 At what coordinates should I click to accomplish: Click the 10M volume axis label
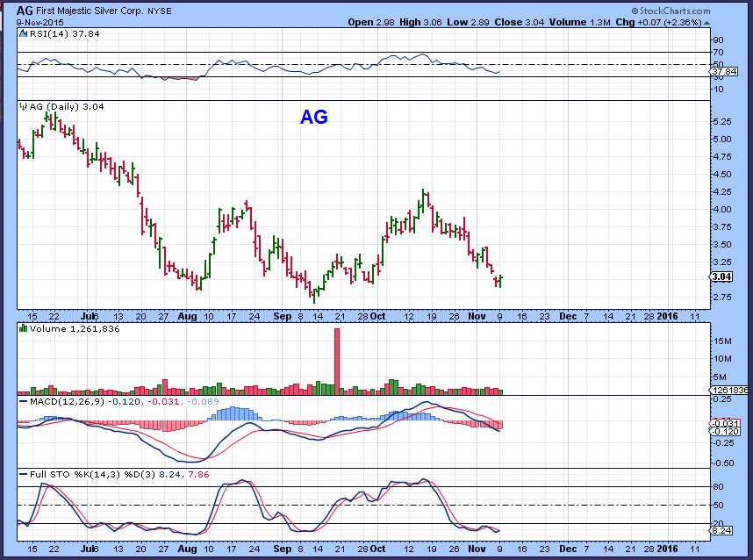[723, 359]
